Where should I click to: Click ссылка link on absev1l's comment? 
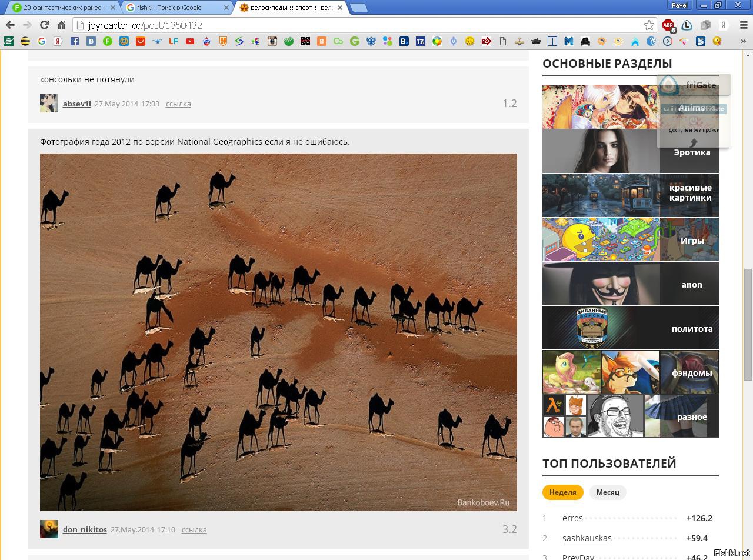[x=178, y=104]
